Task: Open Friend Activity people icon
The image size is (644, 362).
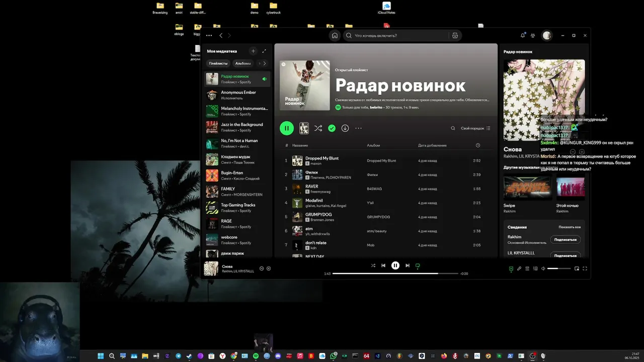Action: coord(533,36)
